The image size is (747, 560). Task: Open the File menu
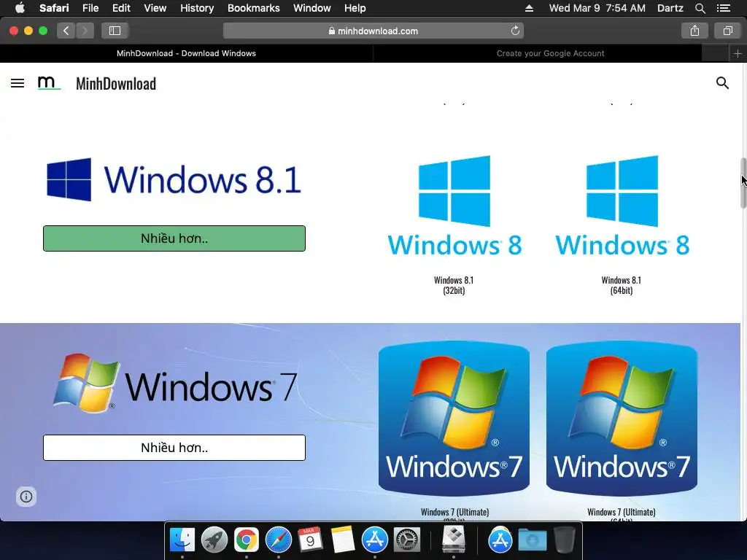click(90, 8)
